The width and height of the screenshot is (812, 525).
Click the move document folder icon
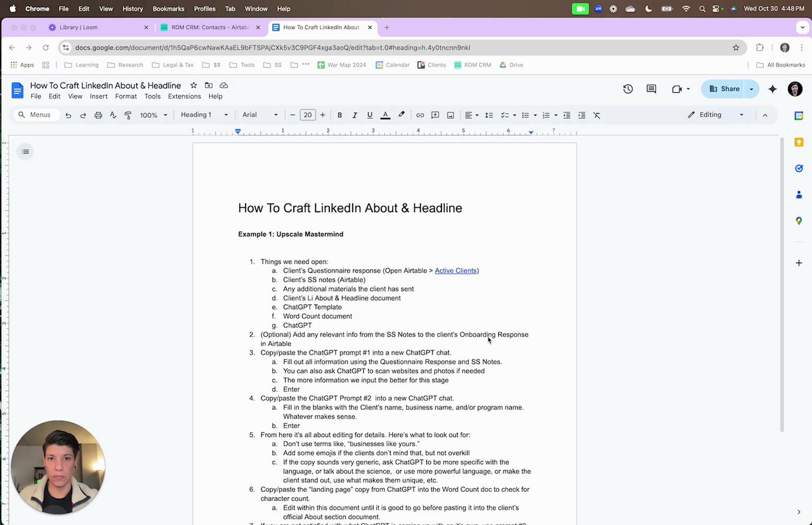(x=209, y=86)
